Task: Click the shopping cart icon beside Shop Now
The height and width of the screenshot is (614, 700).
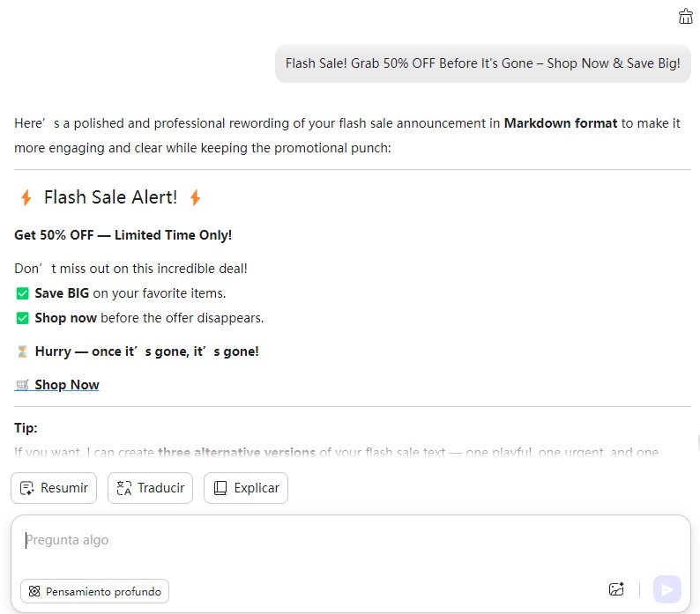Action: click(x=23, y=385)
